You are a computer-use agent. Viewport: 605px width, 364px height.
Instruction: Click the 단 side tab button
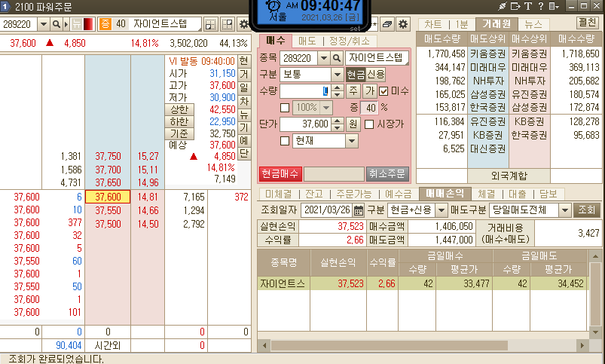point(244,154)
